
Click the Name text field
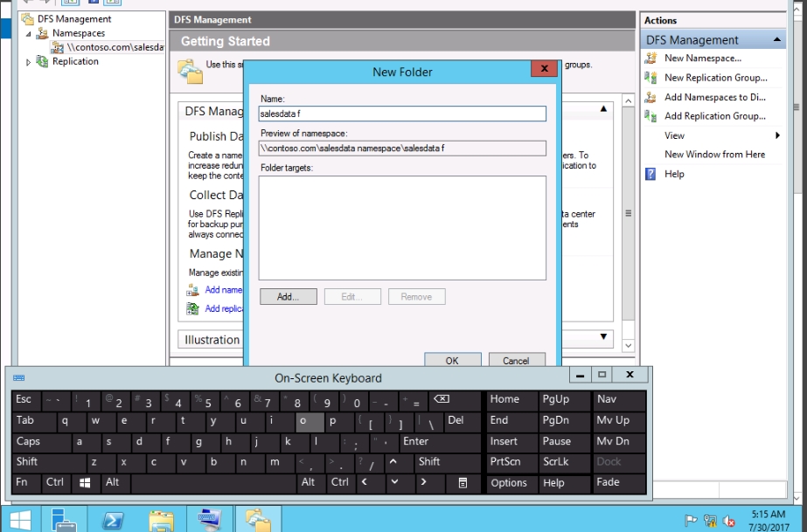402,114
